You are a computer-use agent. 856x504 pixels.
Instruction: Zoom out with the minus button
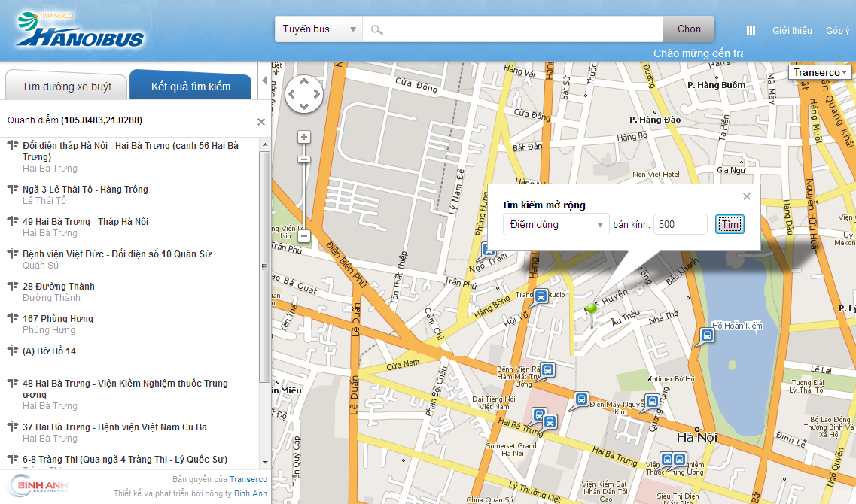[x=304, y=236]
